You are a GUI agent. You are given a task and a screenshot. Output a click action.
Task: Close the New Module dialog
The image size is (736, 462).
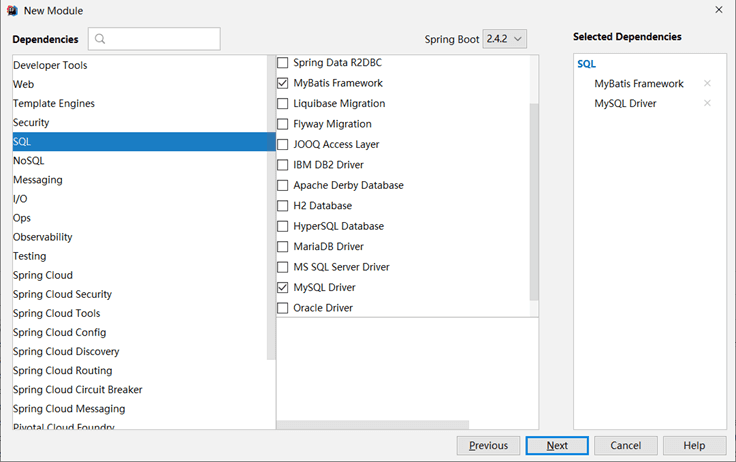pos(719,10)
